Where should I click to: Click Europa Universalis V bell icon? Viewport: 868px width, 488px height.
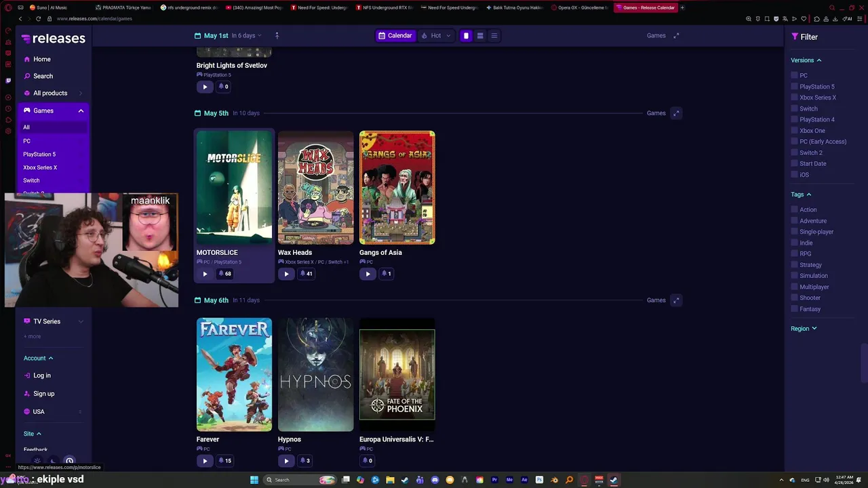coord(367,461)
